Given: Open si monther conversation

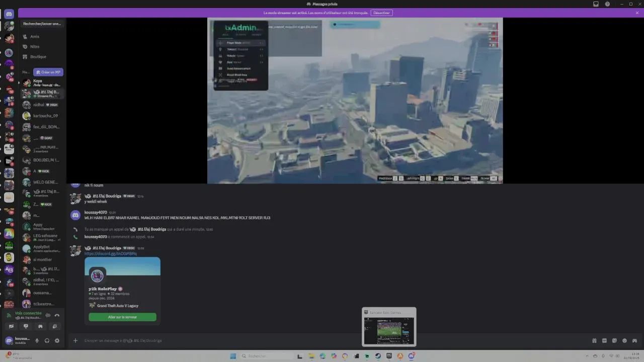Looking at the screenshot, I should tap(42, 259).
